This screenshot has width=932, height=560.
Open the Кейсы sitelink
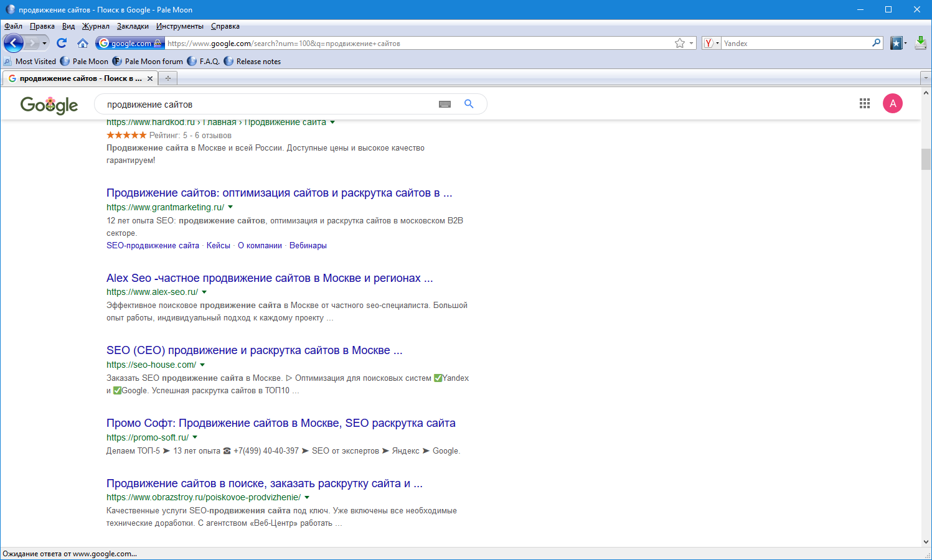(x=219, y=246)
